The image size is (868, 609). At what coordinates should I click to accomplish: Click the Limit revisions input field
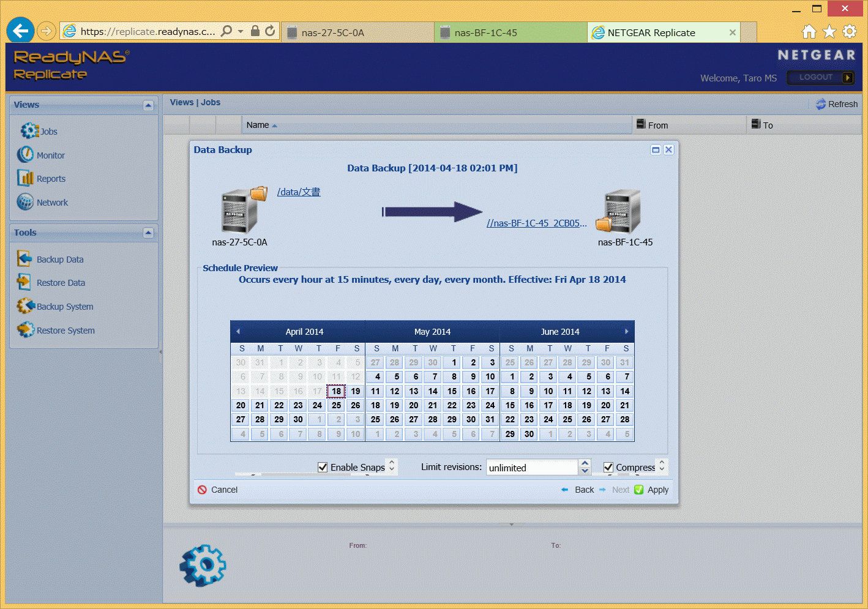click(531, 468)
